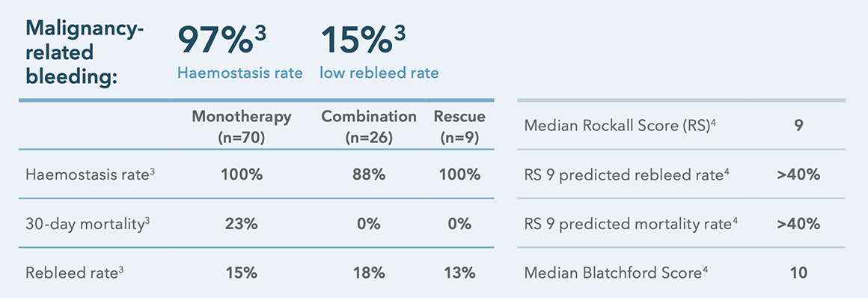Click the 13% Rescue rebleed value
This screenshot has height=298, width=868.
[x=459, y=273]
